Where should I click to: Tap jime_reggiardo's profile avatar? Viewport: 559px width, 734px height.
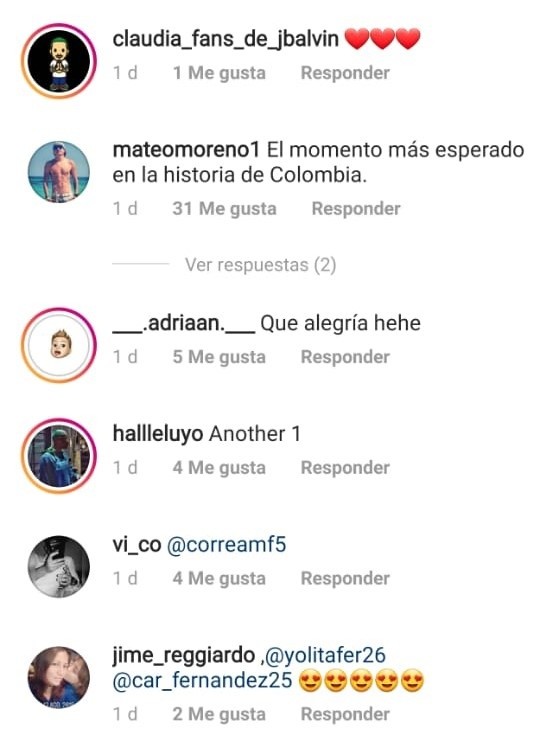point(59,677)
